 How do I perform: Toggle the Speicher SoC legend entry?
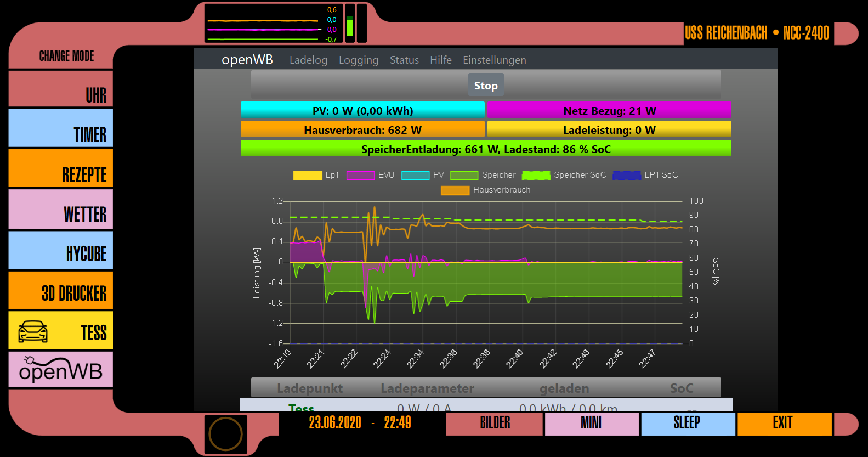[x=564, y=175]
